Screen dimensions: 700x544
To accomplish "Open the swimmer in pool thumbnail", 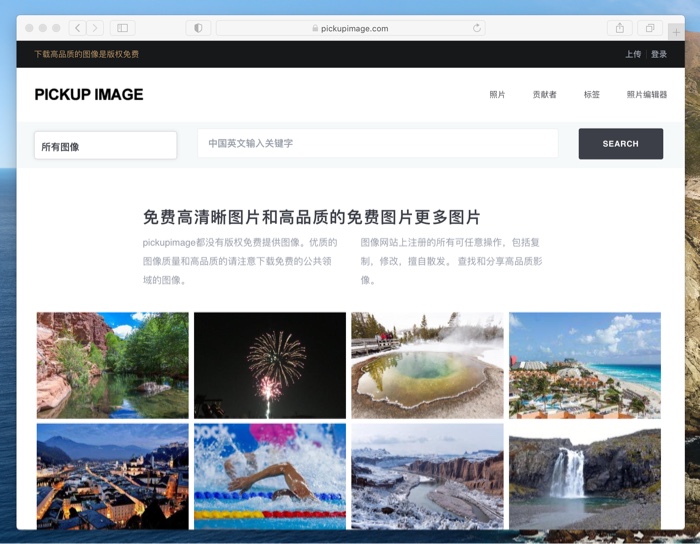I will point(270,476).
